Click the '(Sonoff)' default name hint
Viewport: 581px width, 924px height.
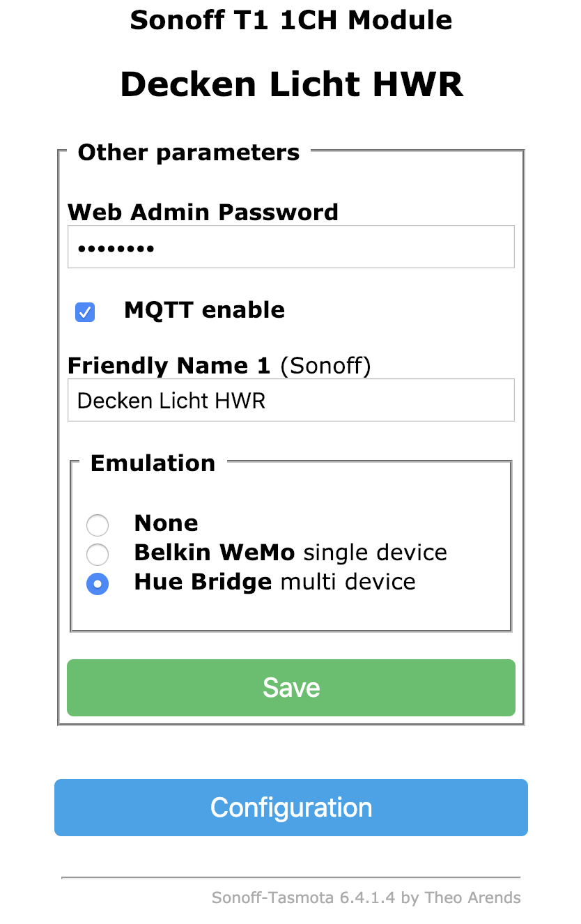(325, 366)
